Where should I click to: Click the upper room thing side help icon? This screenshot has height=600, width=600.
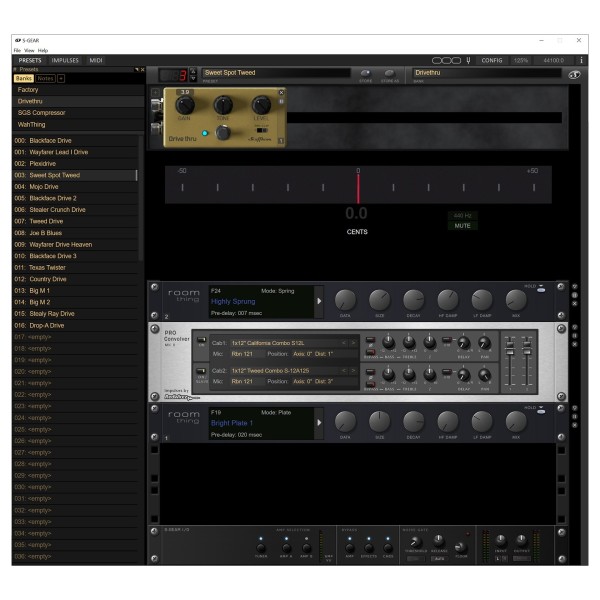point(574,286)
